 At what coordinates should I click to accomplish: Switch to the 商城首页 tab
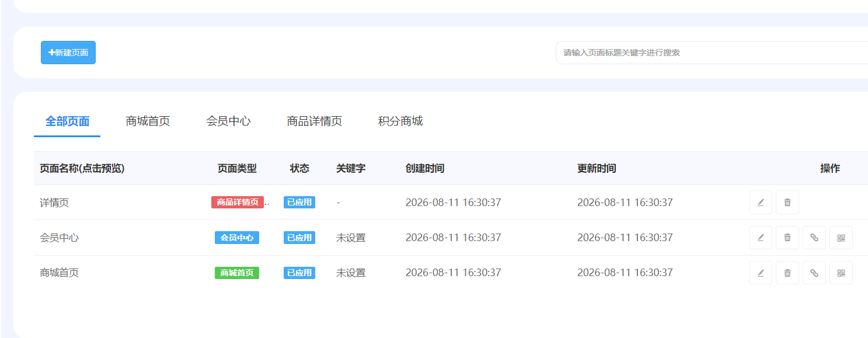tap(148, 121)
